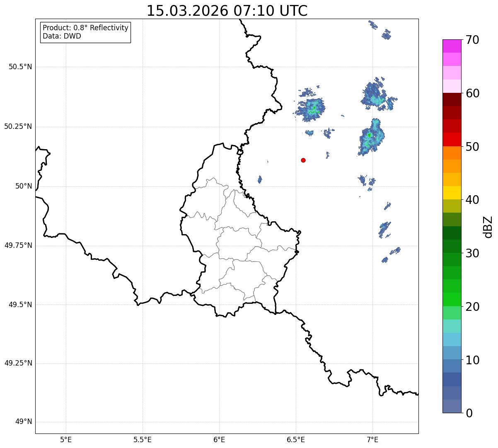Click the 7°E longitude tick label
This screenshot has height=448, width=498.
click(372, 439)
